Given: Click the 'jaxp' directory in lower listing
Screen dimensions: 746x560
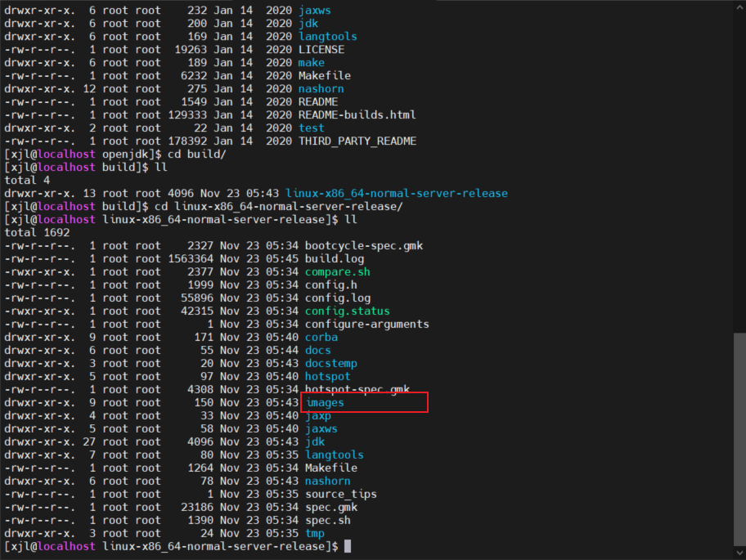Looking at the screenshot, I should pos(318,415).
